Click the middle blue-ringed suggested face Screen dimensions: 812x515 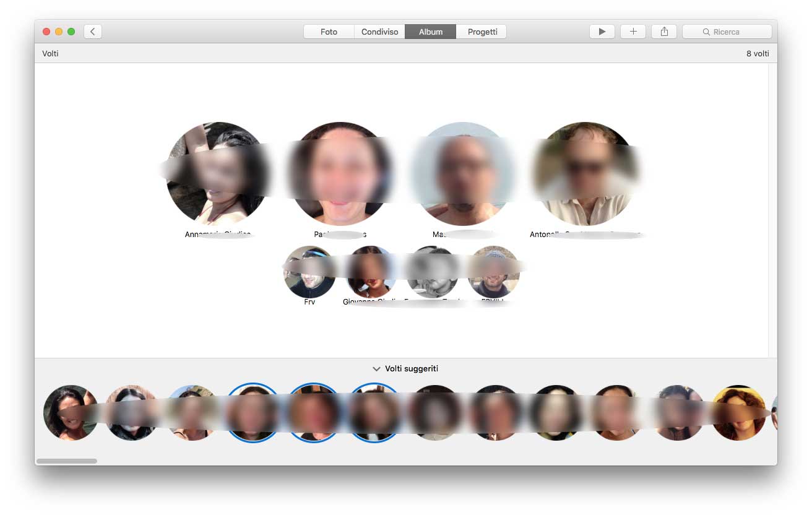click(x=313, y=413)
